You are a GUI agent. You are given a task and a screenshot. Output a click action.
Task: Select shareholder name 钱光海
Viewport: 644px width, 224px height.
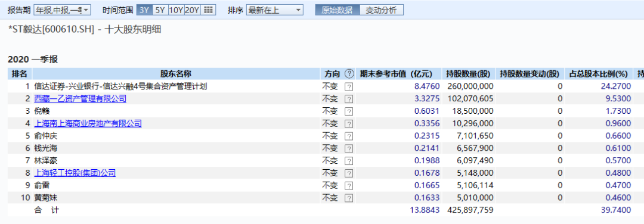46,148
